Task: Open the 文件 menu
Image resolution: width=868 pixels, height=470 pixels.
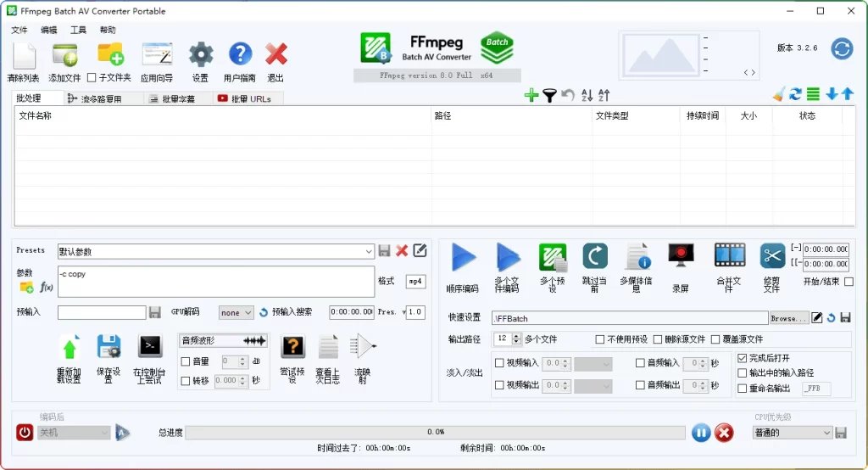Action: (19, 30)
